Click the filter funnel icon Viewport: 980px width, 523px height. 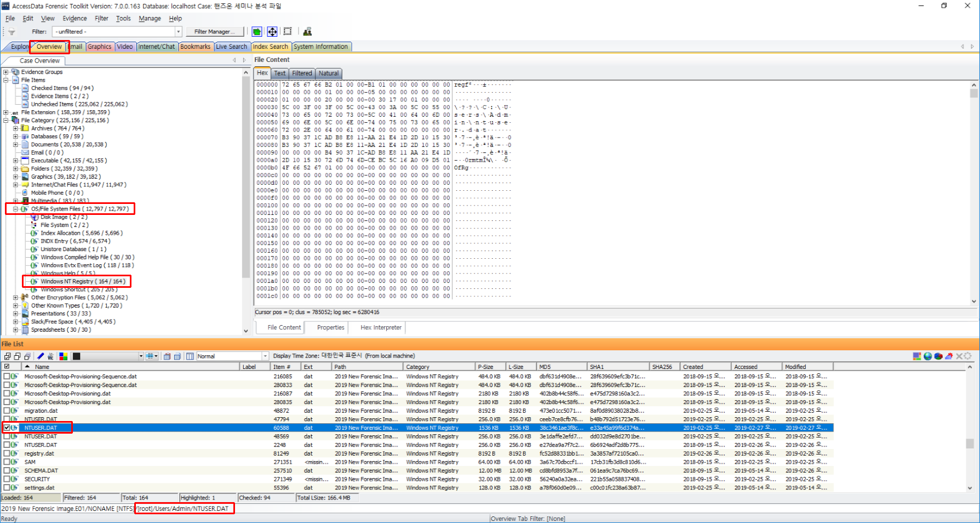pos(11,32)
